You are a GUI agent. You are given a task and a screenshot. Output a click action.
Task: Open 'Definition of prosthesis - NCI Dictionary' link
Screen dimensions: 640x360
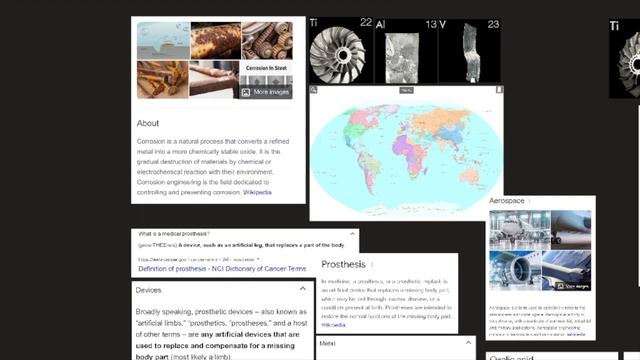click(222, 269)
